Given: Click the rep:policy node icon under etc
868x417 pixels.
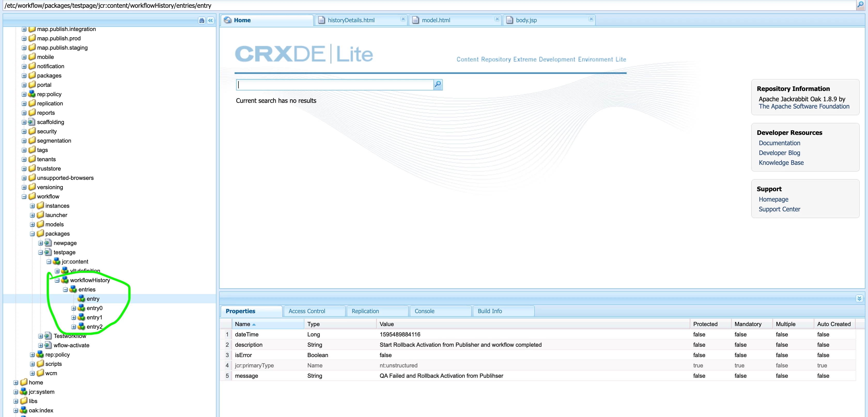Looking at the screenshot, I should [x=32, y=94].
